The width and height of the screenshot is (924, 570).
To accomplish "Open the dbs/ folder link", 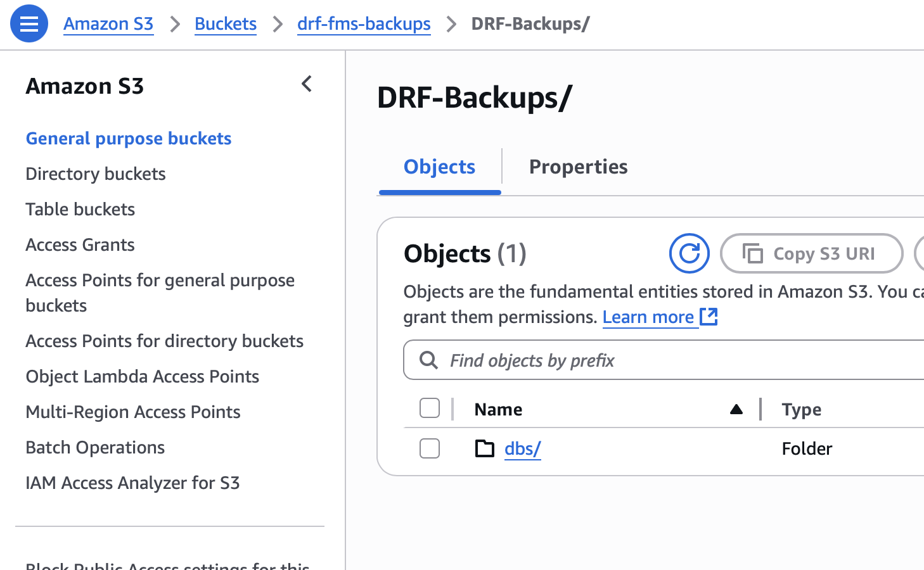I will (x=523, y=448).
